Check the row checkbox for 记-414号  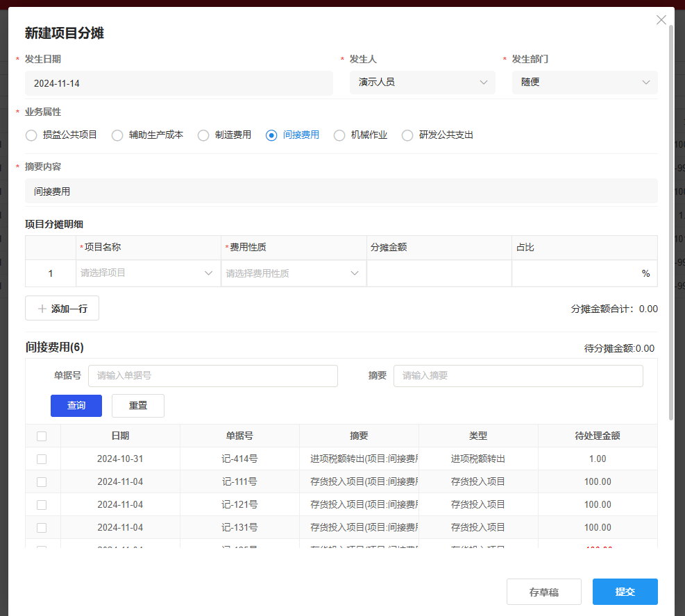[x=42, y=459]
